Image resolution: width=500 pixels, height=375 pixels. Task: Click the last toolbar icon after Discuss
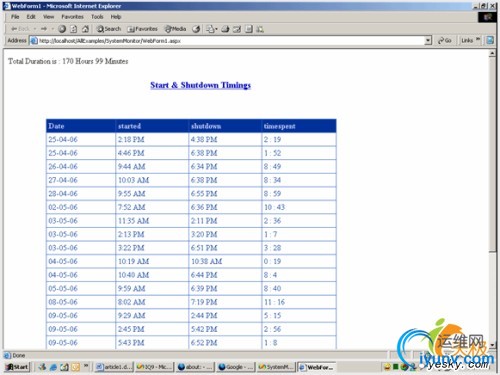[260, 29]
